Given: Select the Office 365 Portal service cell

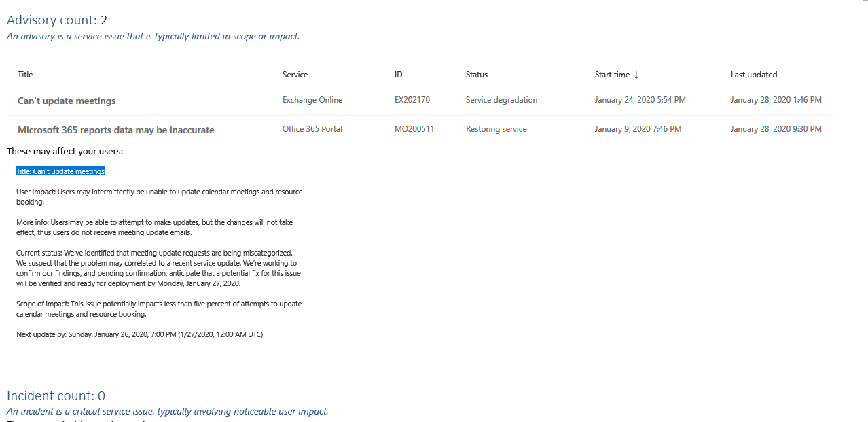Looking at the screenshot, I should 314,129.
